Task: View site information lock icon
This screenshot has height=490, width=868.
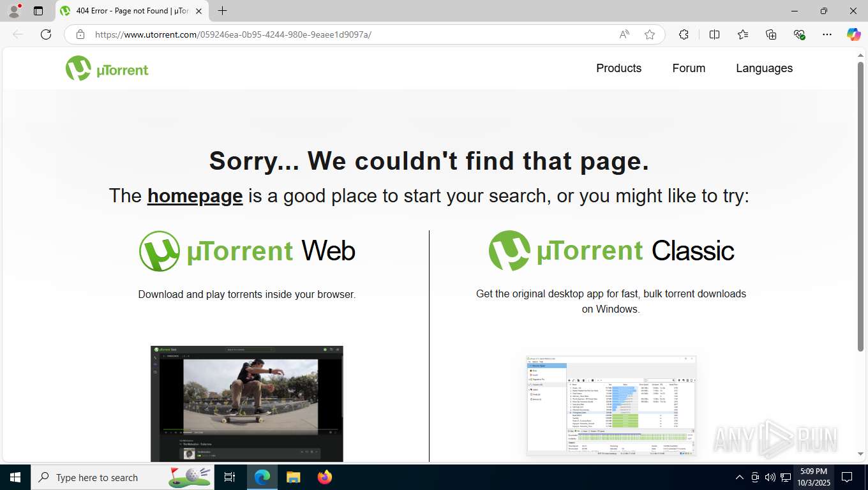Action: [x=80, y=34]
